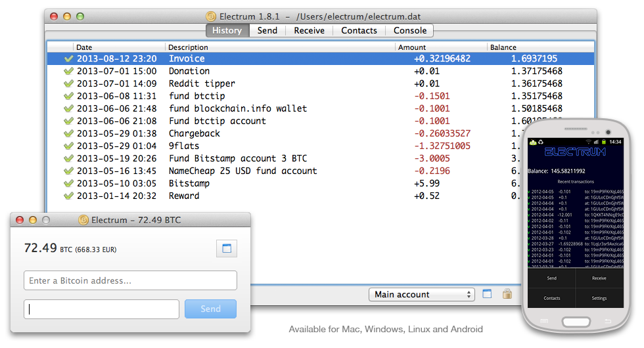This screenshot has height=348, width=644.
Task: Click the Enter a Bitcoin address field
Action: pyautogui.click(x=130, y=280)
